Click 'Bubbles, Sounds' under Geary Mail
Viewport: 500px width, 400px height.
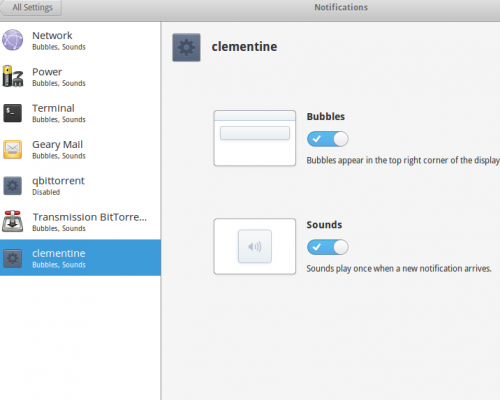click(x=59, y=156)
